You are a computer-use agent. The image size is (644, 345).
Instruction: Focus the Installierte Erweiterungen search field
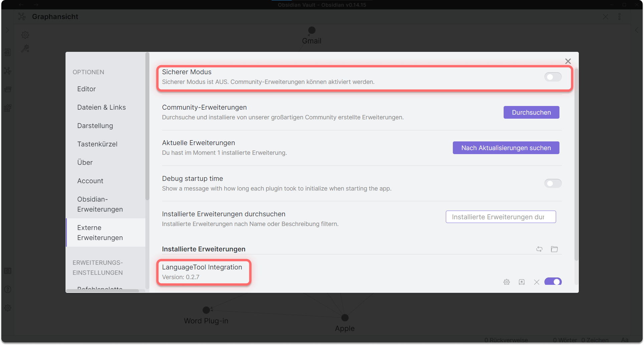pos(501,217)
